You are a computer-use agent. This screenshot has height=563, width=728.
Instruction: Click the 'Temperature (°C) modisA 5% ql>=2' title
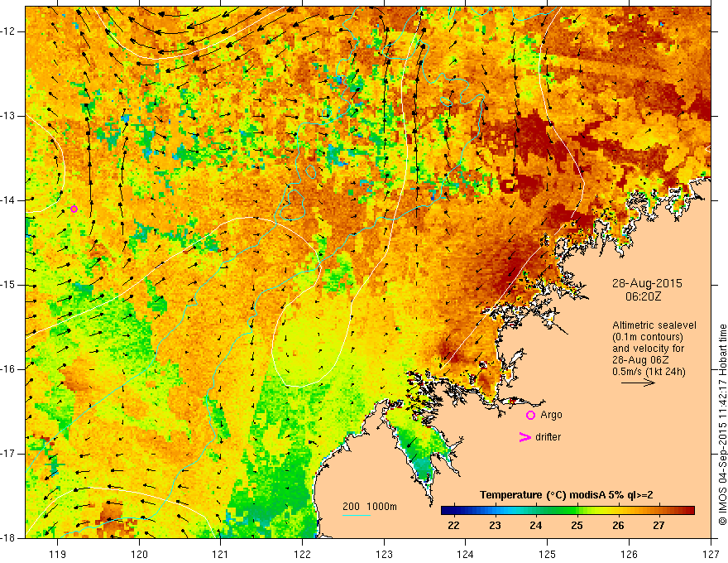[567, 495]
